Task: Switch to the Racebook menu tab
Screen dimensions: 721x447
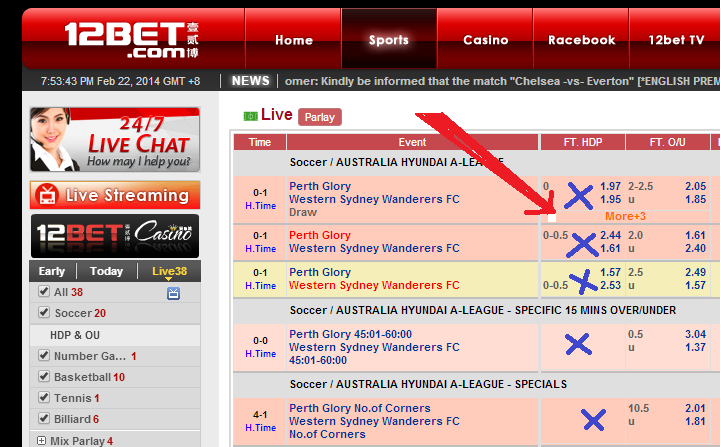Action: tap(581, 40)
